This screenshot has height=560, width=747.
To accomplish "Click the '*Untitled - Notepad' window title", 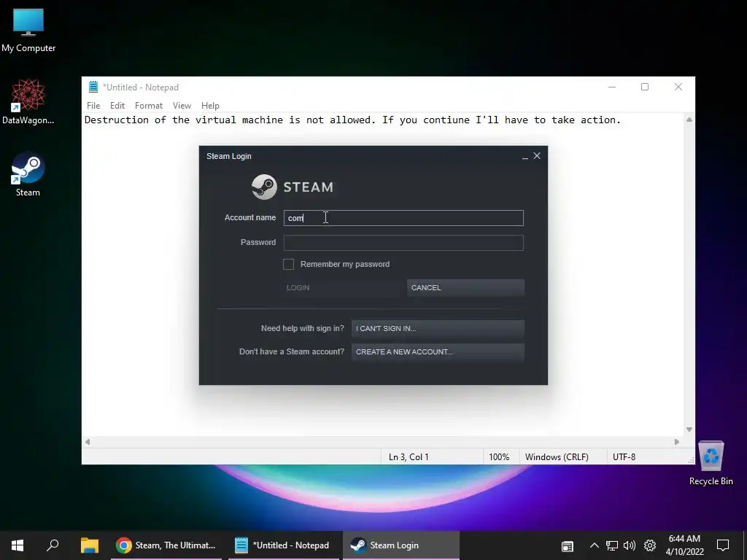I will [141, 87].
